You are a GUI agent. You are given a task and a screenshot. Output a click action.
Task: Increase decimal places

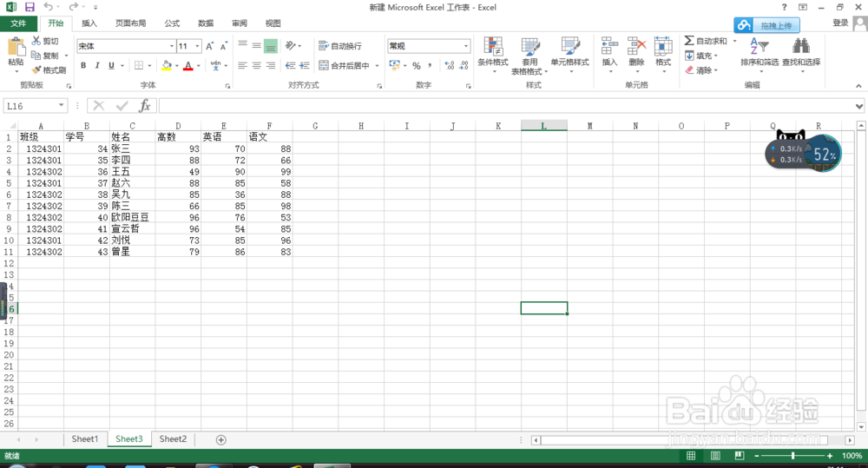point(450,65)
